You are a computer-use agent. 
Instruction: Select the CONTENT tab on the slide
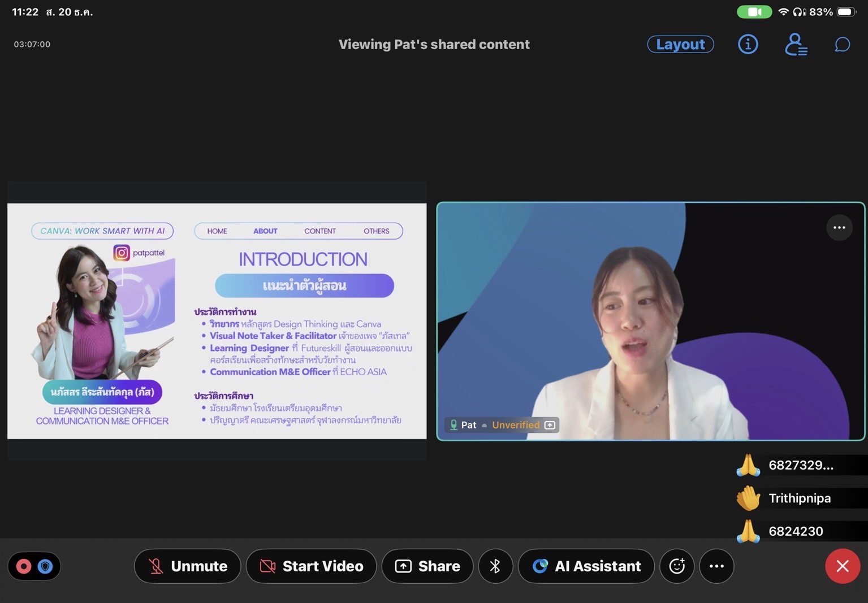(320, 231)
